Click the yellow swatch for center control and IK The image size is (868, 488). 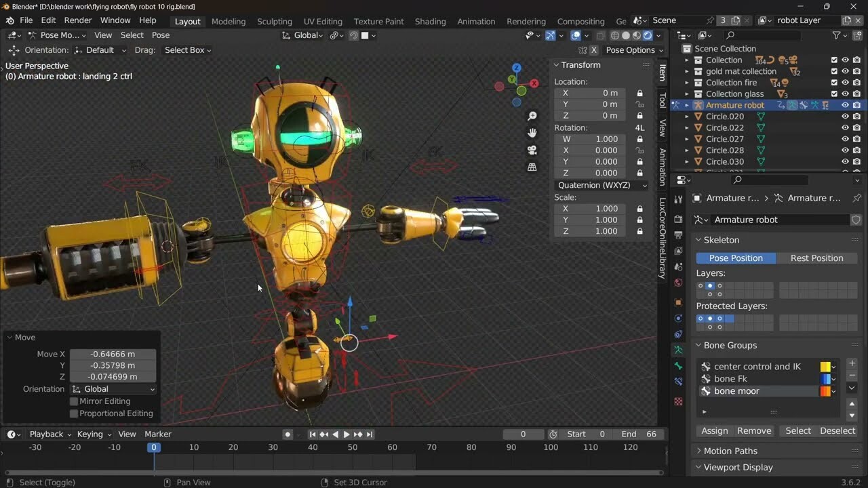pos(825,366)
